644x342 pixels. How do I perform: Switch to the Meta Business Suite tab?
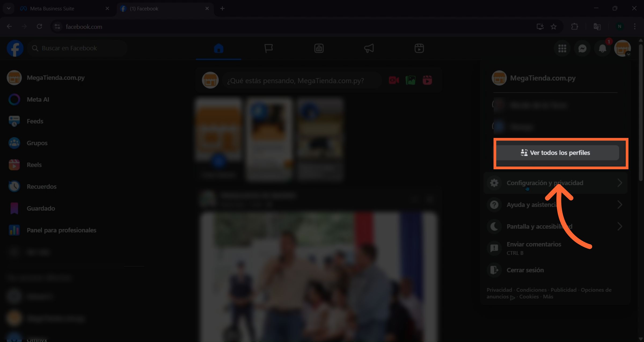52,8
